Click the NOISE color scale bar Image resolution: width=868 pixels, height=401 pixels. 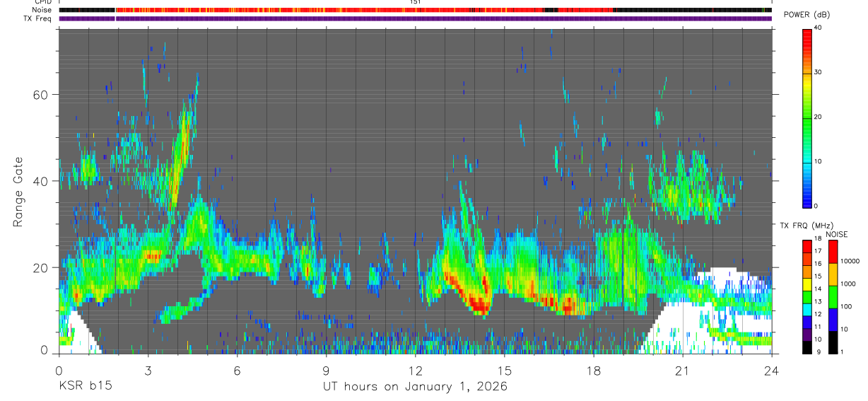pos(833,297)
